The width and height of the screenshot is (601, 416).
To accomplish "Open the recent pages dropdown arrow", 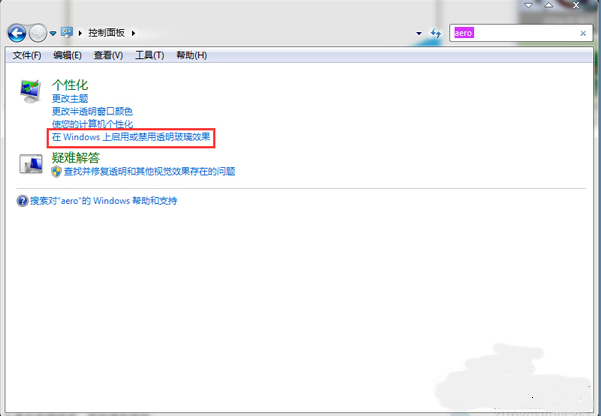I will point(53,34).
